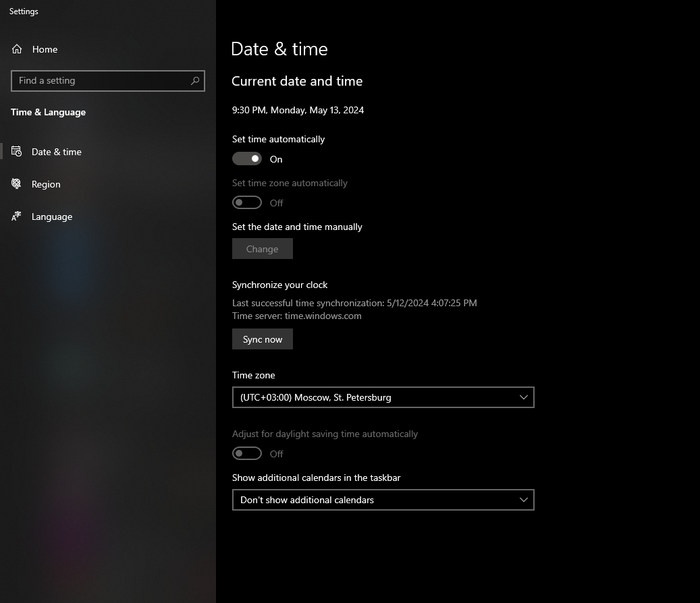Click the Settings window title text

(x=24, y=11)
